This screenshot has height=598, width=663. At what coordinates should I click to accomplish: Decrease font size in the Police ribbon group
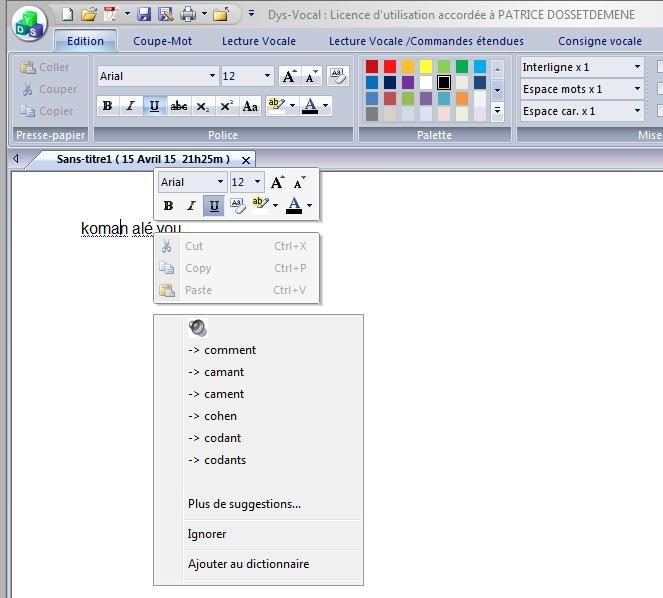coord(311,76)
